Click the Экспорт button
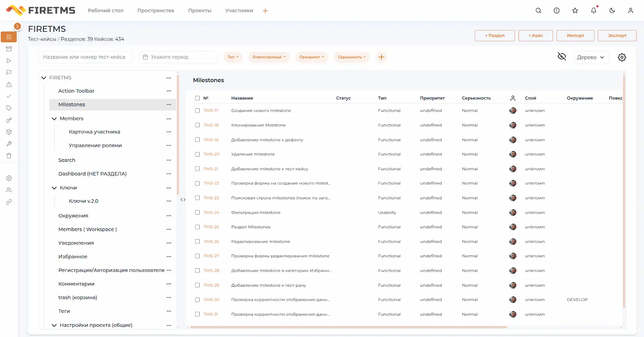This screenshot has height=337, width=644. tap(617, 35)
